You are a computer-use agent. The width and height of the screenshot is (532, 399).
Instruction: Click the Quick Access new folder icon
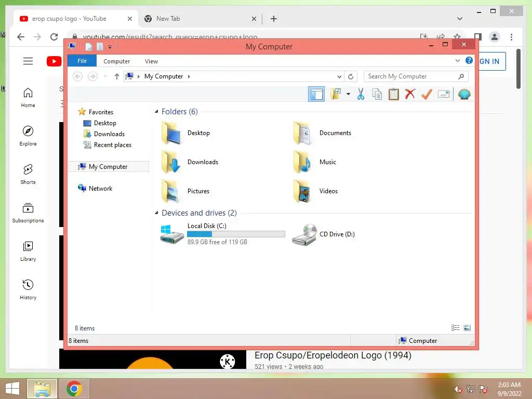tap(100, 47)
